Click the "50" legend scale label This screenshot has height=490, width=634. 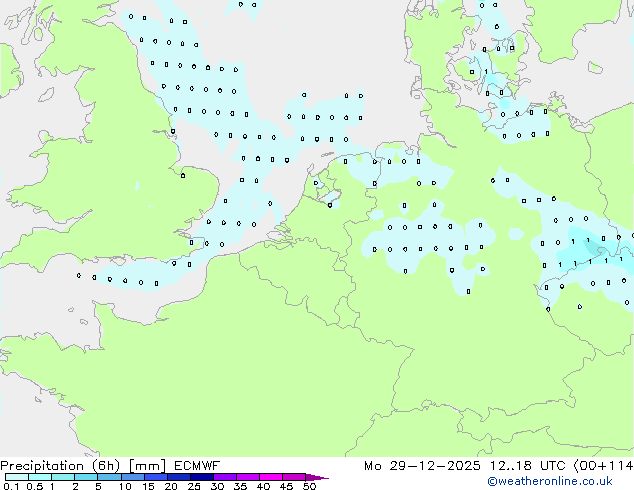coord(309,486)
